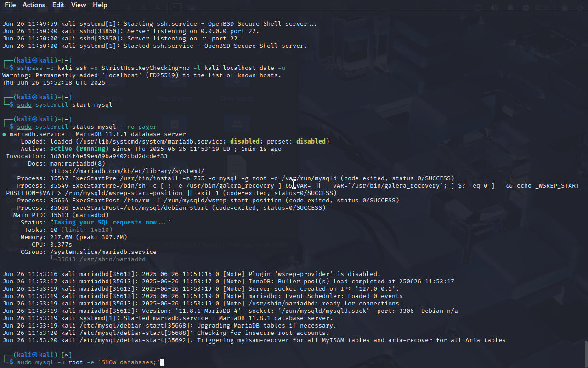Click "Plugin 'wsrep-provider' is disabled." log message
This screenshot has width=588, height=368.
[315, 274]
